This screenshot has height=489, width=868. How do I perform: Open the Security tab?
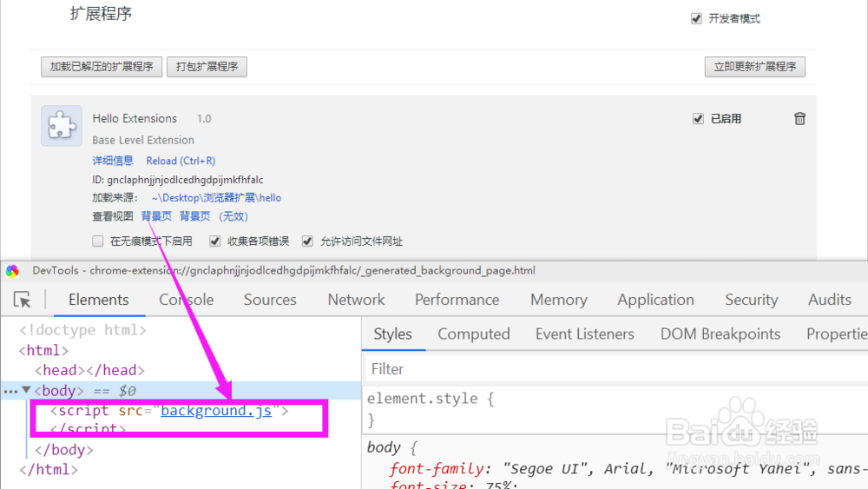pos(751,300)
